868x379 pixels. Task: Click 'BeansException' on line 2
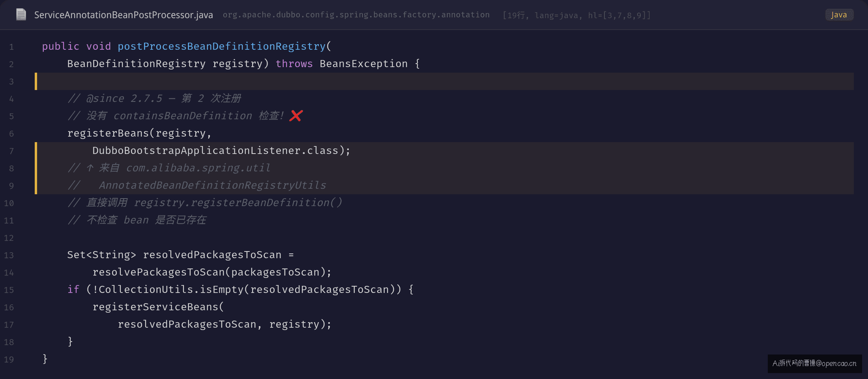[x=364, y=64]
